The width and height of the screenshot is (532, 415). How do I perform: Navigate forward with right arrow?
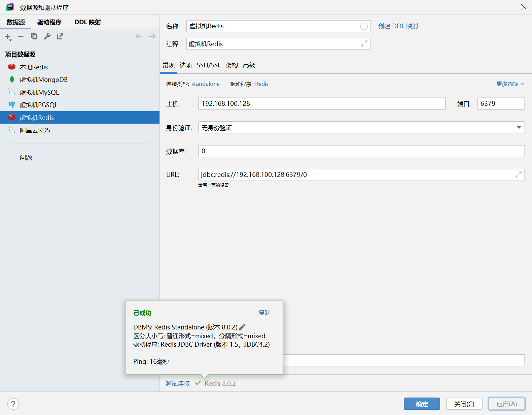152,36
